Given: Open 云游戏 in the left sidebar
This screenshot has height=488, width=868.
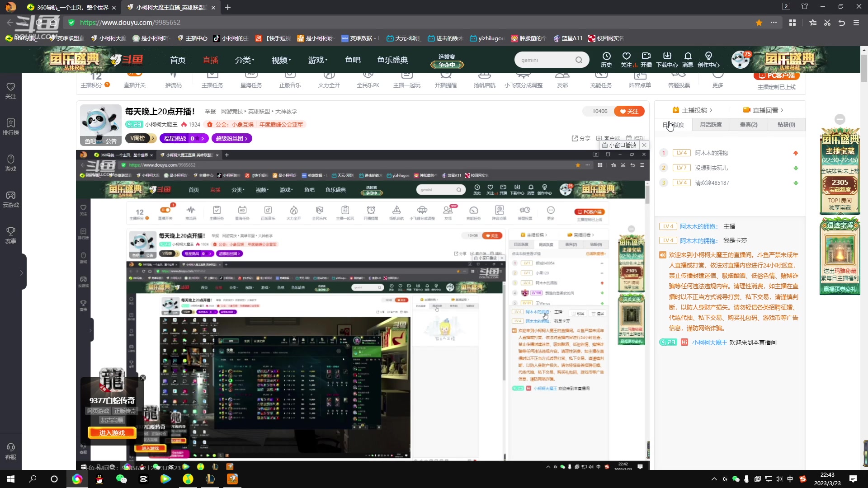Looking at the screenshot, I should [11, 199].
